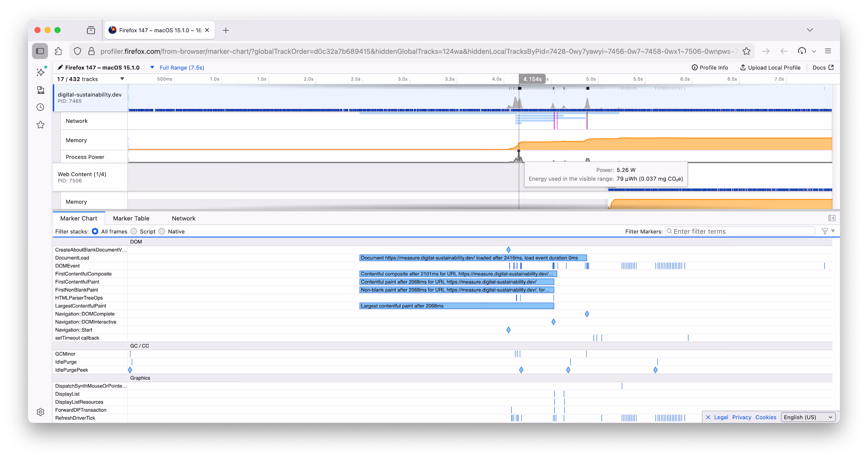Switch to the Marker Table tab
The height and width of the screenshot is (460, 868).
click(131, 218)
